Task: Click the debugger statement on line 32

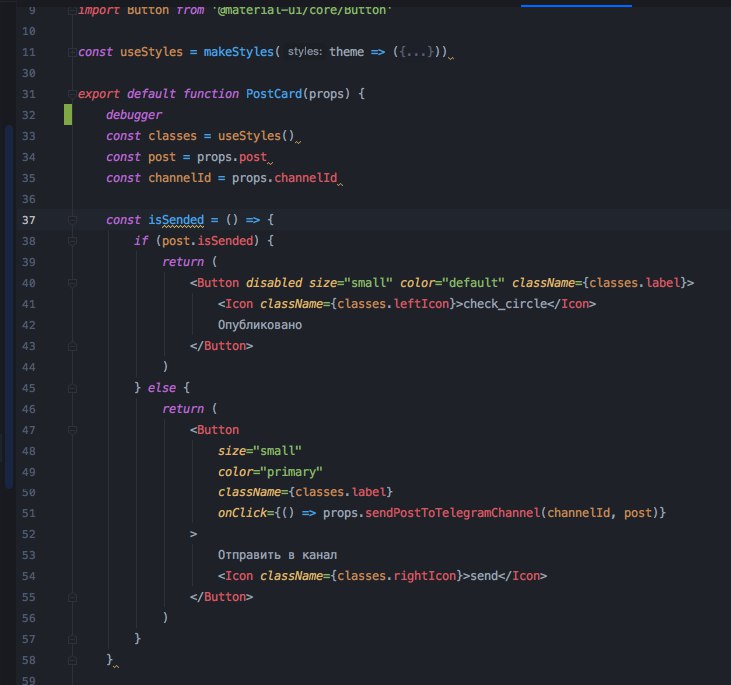Action: [x=134, y=115]
